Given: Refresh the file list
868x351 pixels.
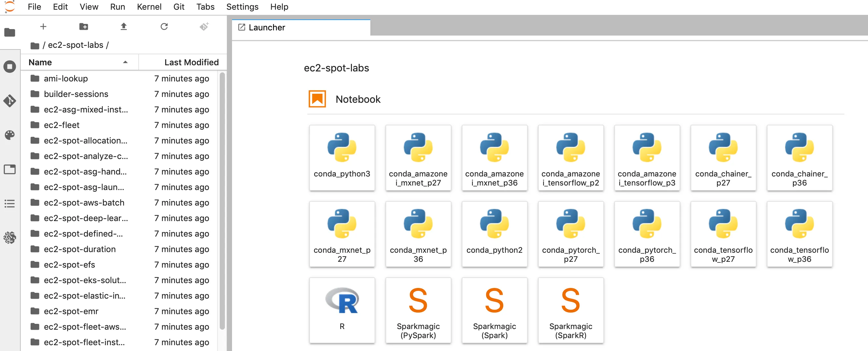Looking at the screenshot, I should pyautogui.click(x=164, y=26).
